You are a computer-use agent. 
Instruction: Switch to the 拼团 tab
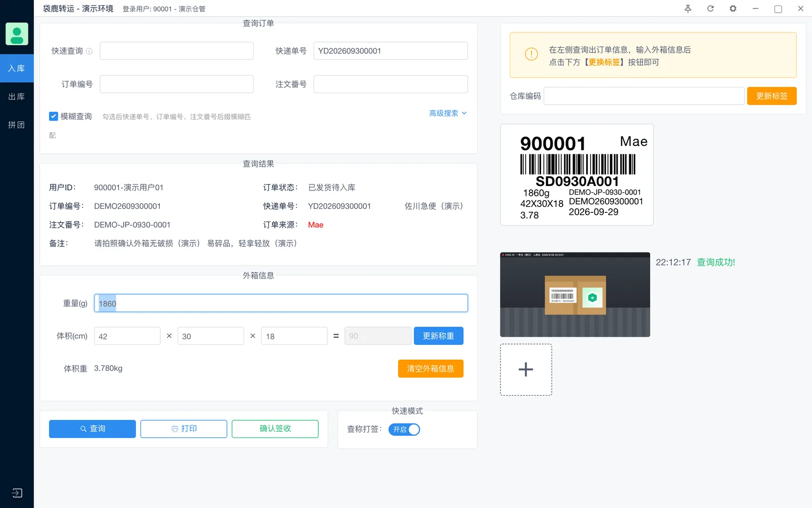click(17, 125)
